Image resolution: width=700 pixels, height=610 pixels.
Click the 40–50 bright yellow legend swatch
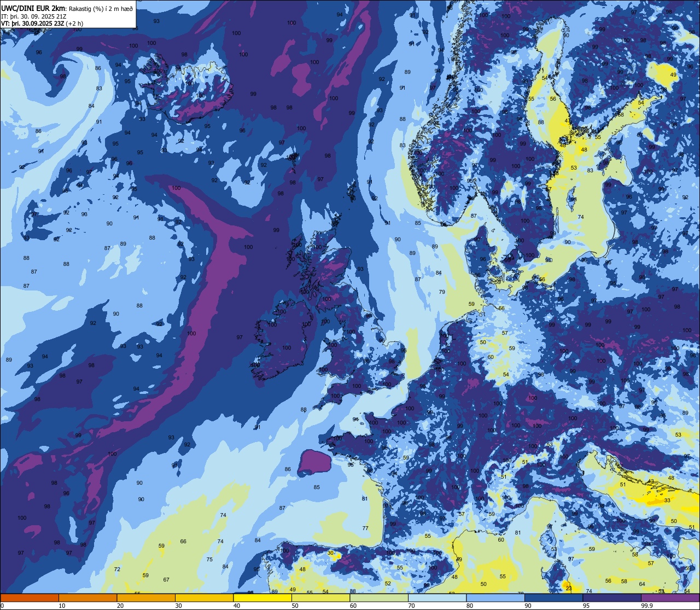click(x=262, y=597)
